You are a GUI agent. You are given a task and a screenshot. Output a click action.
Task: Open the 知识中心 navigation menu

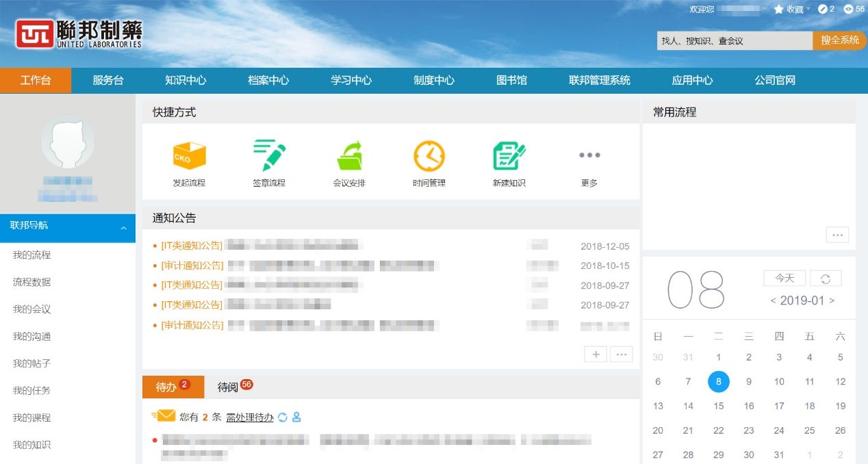(186, 80)
